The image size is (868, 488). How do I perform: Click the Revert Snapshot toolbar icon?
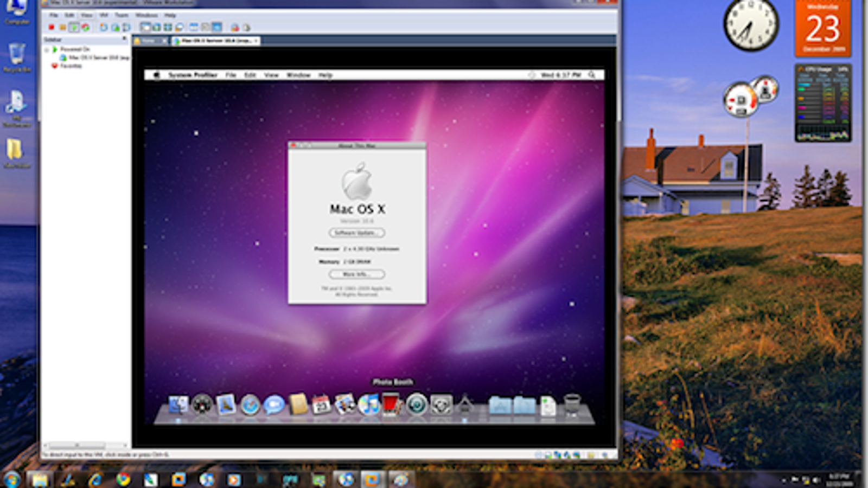coord(115,27)
